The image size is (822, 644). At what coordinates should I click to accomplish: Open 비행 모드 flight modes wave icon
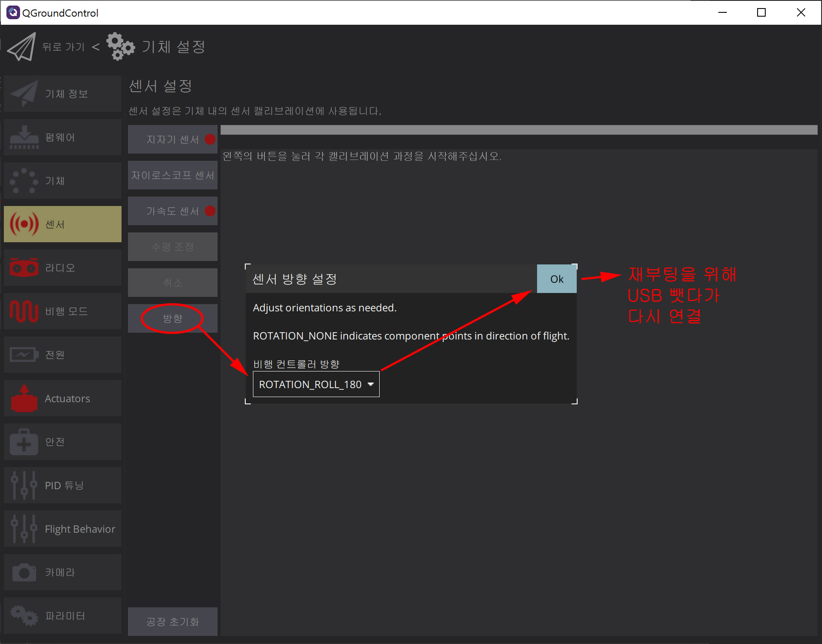coord(24,311)
